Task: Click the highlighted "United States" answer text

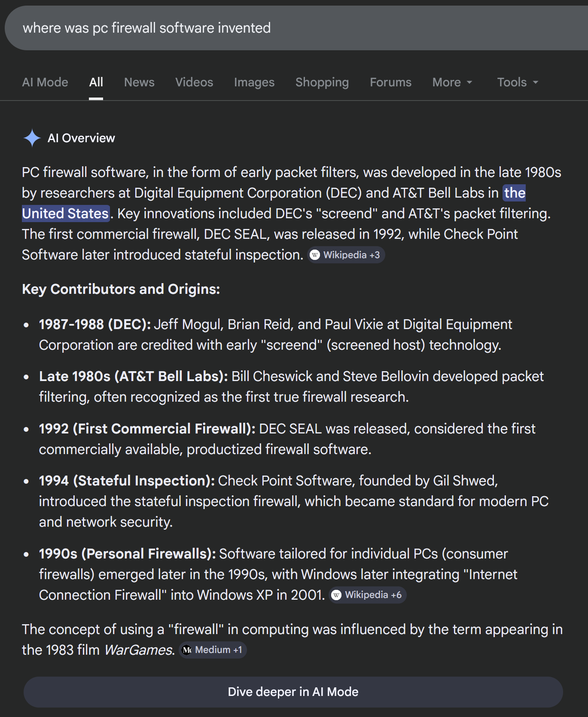Action: point(65,214)
